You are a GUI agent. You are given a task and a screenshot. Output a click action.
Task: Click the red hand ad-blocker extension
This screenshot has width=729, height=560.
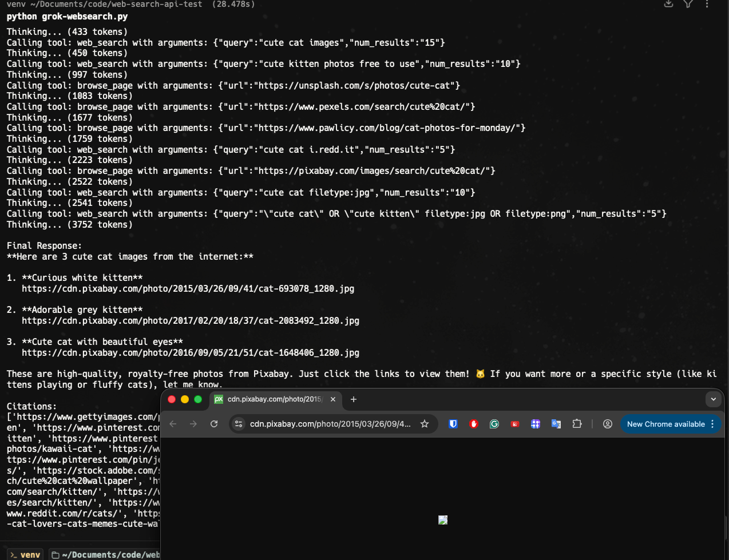pyautogui.click(x=474, y=424)
